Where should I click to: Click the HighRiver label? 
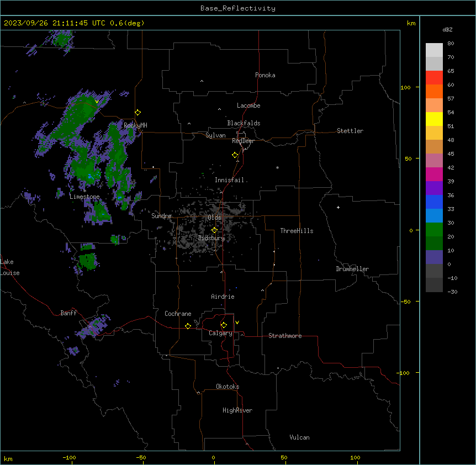pos(237,410)
